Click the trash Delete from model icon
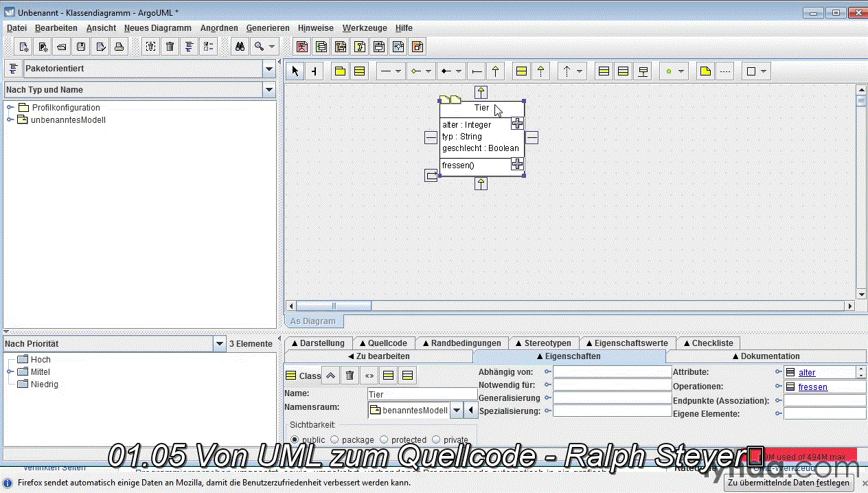 coord(170,47)
